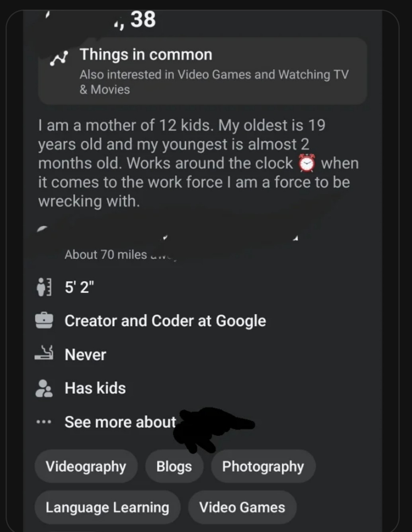Select the Language Learning interest tag
The width and height of the screenshot is (412, 532).
coord(107,507)
